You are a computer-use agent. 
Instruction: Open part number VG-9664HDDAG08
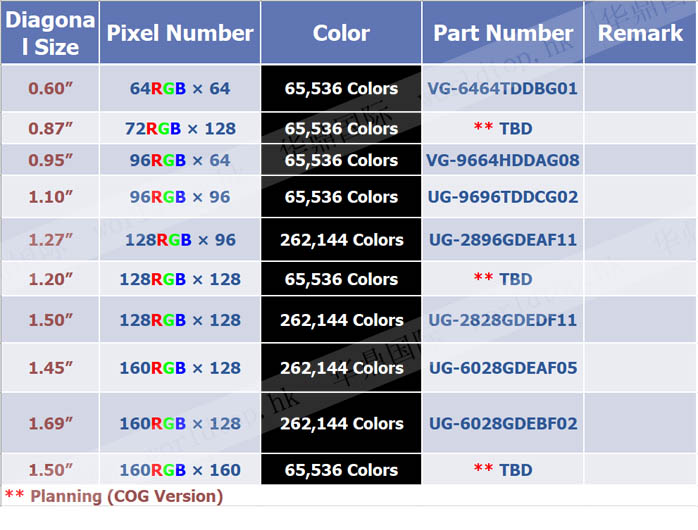503,160
